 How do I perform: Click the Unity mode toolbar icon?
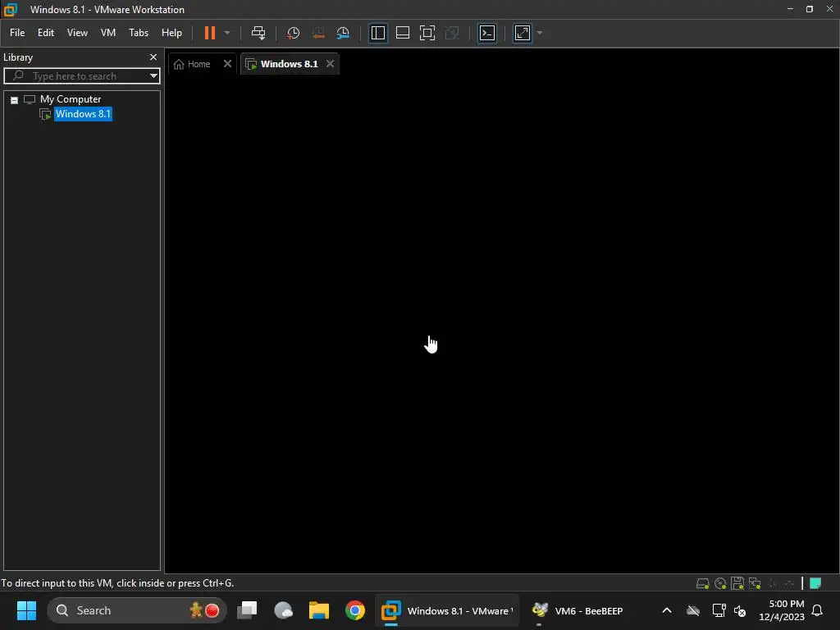coord(452,33)
